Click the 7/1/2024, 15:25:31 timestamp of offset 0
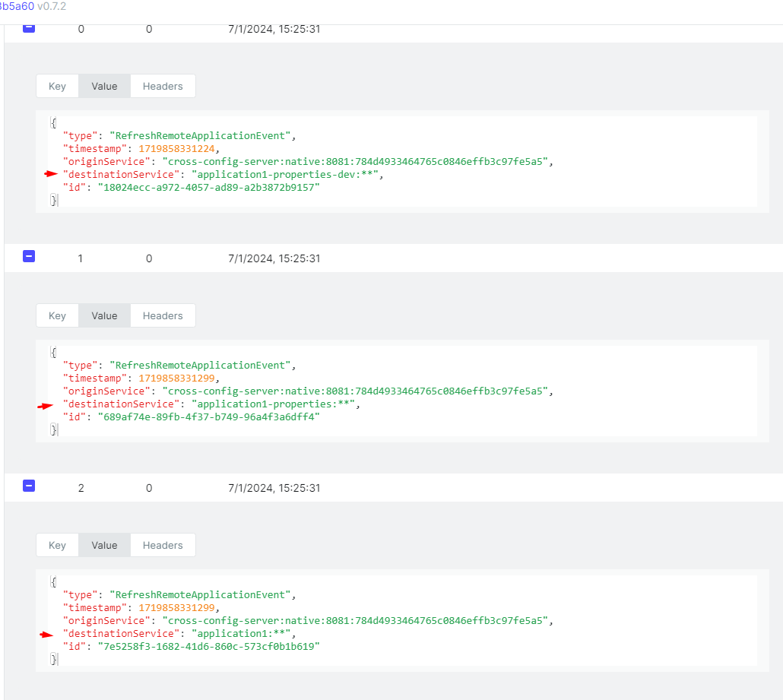The height and width of the screenshot is (700, 783). 274,29
